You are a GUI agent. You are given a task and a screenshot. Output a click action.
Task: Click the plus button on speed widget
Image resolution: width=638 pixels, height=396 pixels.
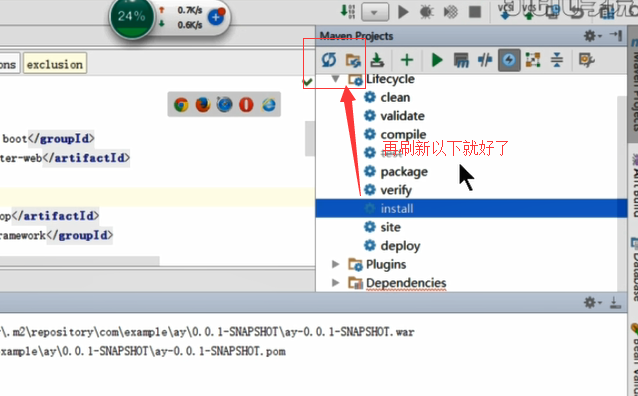(x=216, y=17)
